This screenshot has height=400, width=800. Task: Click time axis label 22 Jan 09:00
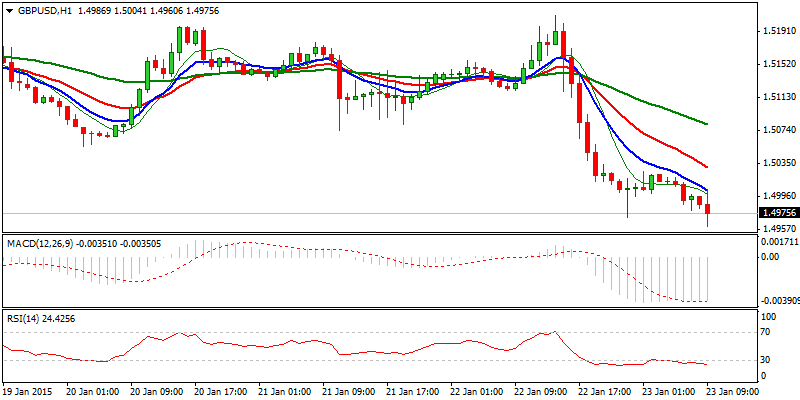pos(540,392)
